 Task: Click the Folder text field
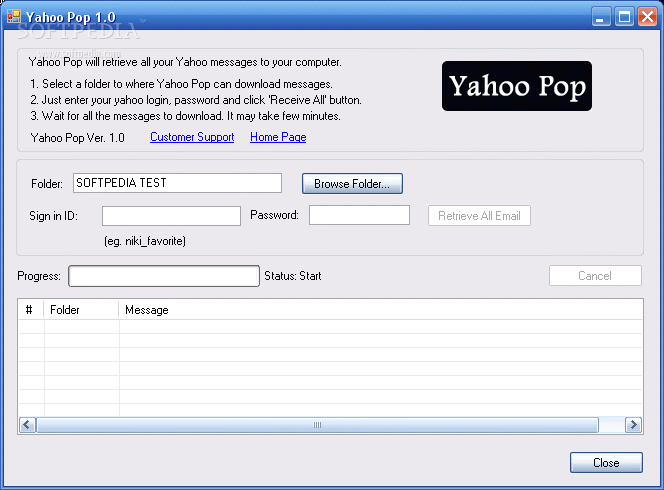point(177,183)
